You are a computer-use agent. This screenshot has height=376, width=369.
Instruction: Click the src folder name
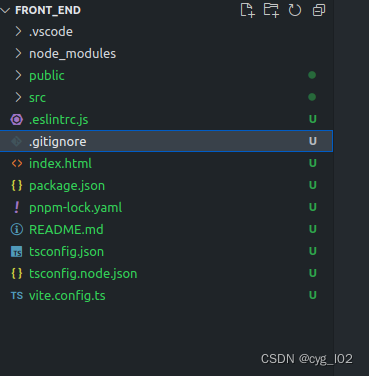pos(37,98)
